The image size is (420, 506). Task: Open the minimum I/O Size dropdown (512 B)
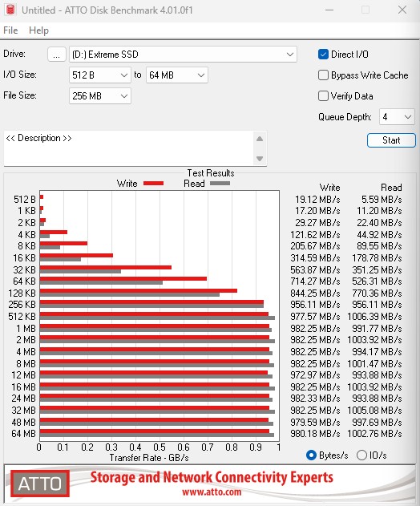pyautogui.click(x=100, y=75)
